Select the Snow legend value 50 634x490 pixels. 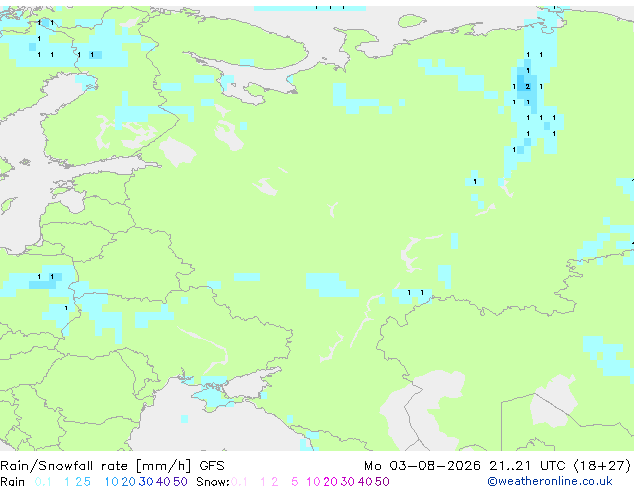382,482
